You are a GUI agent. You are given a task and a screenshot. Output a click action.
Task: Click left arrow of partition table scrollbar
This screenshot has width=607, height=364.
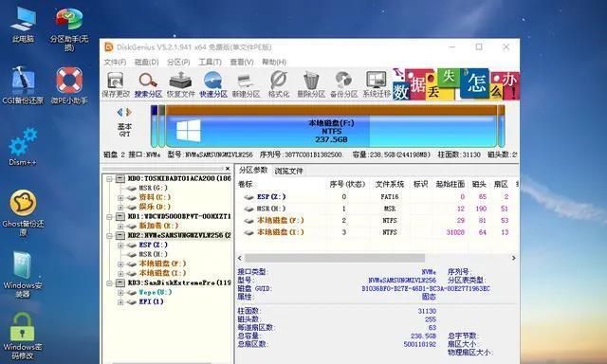pyautogui.click(x=240, y=258)
